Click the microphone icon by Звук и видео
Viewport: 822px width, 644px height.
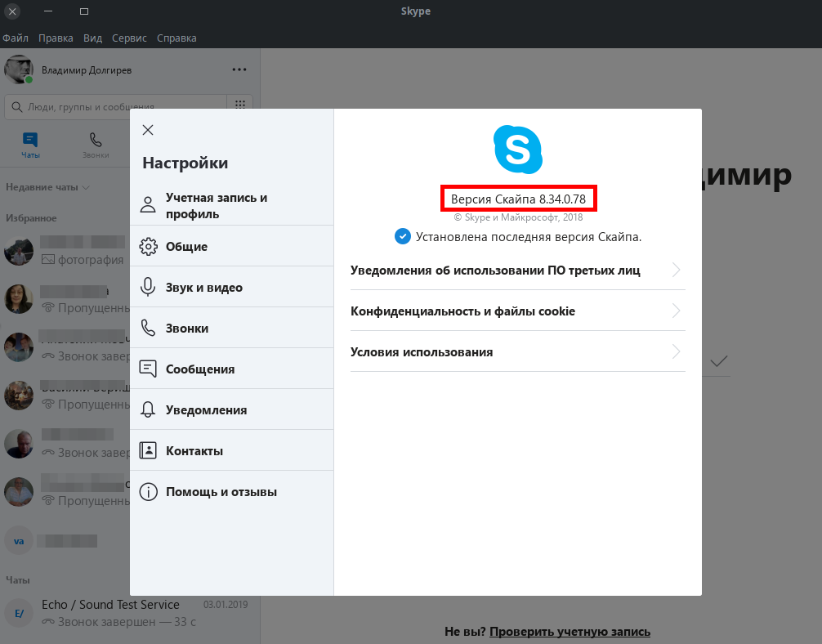[x=148, y=287]
